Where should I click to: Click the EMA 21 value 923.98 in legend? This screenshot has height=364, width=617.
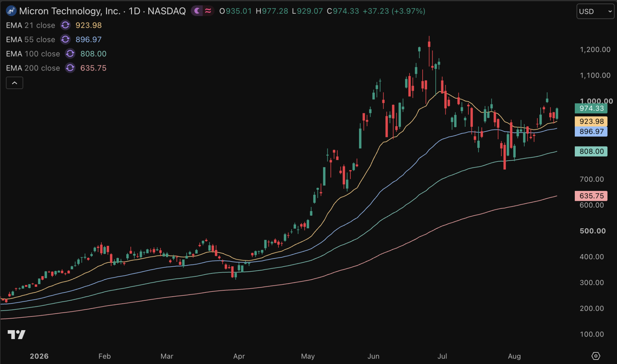click(89, 25)
